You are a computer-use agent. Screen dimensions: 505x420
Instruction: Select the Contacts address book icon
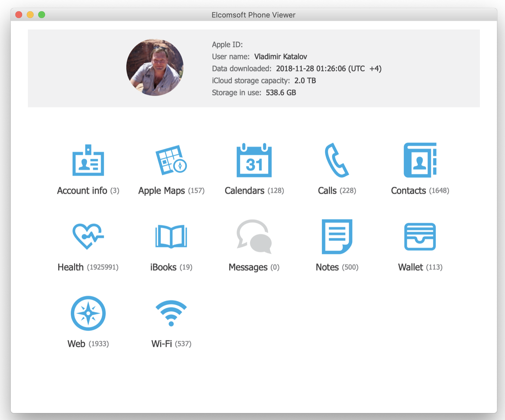[420, 160]
